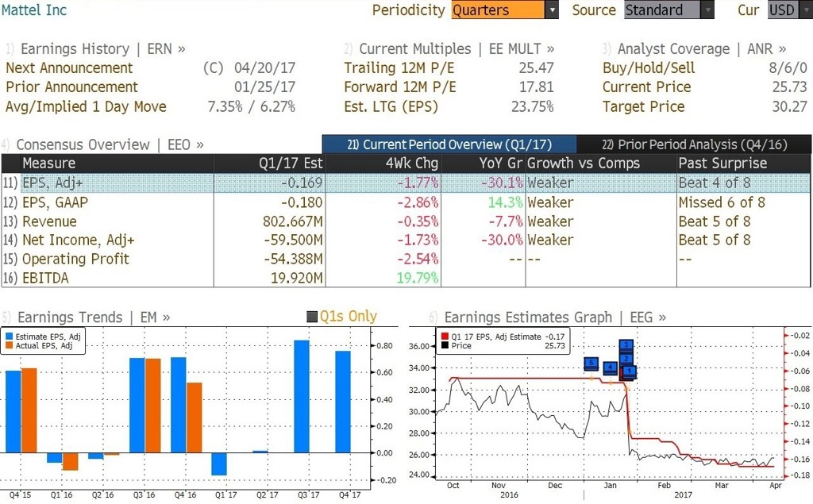Click the Avg/Implied 1 Day Move value

[x=252, y=106]
